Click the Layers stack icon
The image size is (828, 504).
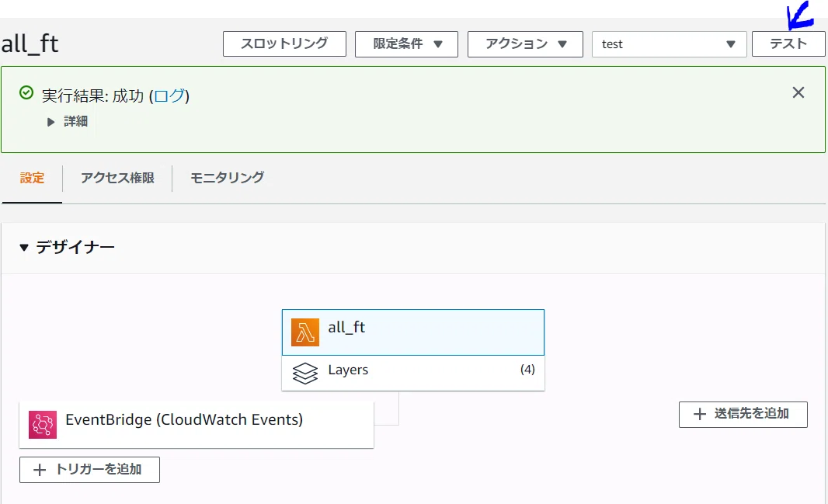click(305, 373)
